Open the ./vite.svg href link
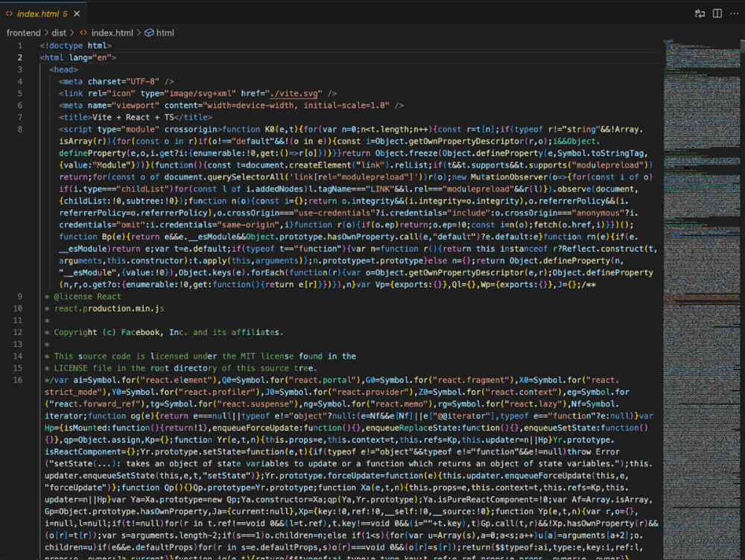This screenshot has height=560, width=745. pyautogui.click(x=296, y=94)
